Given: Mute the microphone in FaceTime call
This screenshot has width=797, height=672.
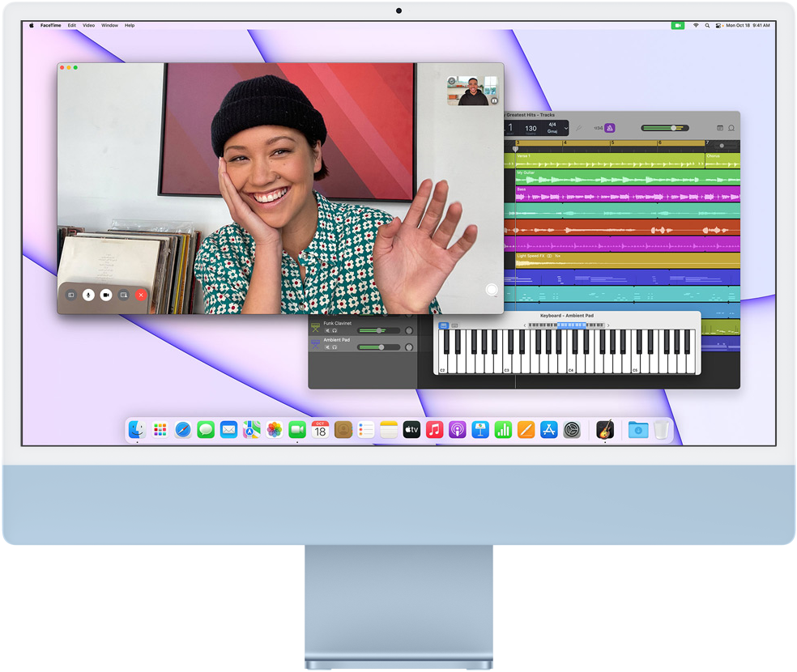Looking at the screenshot, I should [88, 296].
